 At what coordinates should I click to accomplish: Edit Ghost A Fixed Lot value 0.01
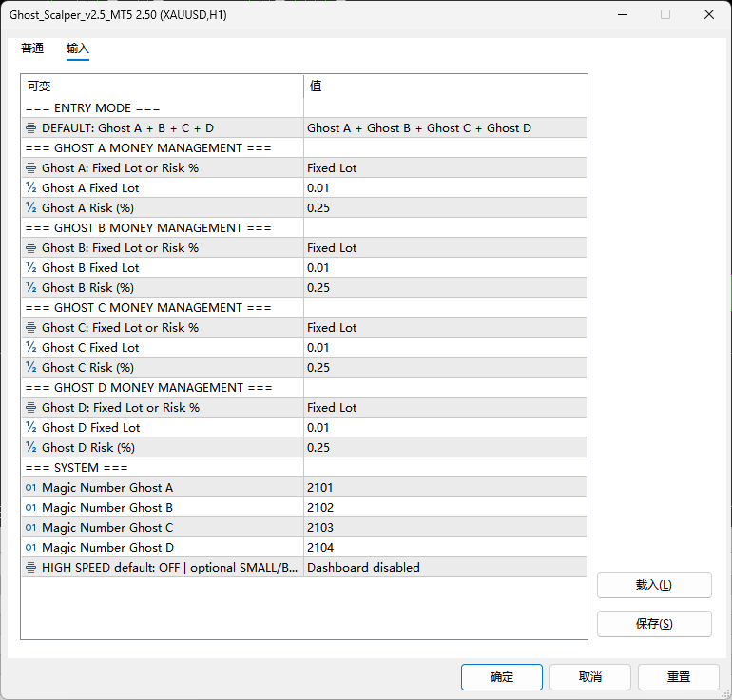(445, 187)
